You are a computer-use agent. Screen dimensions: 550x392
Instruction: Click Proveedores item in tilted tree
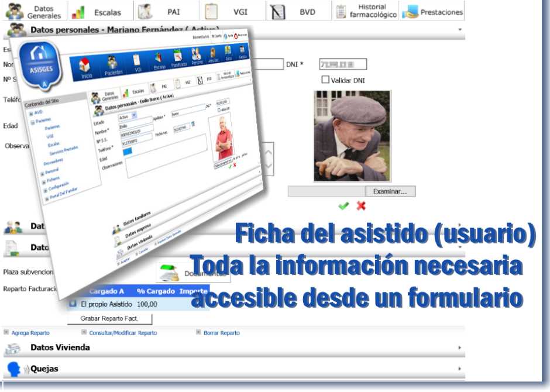click(x=53, y=161)
